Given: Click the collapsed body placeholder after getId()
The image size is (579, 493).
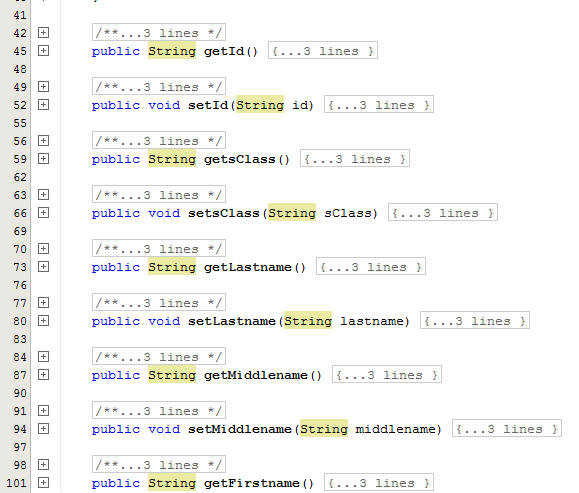Looking at the screenshot, I should coord(323,50).
